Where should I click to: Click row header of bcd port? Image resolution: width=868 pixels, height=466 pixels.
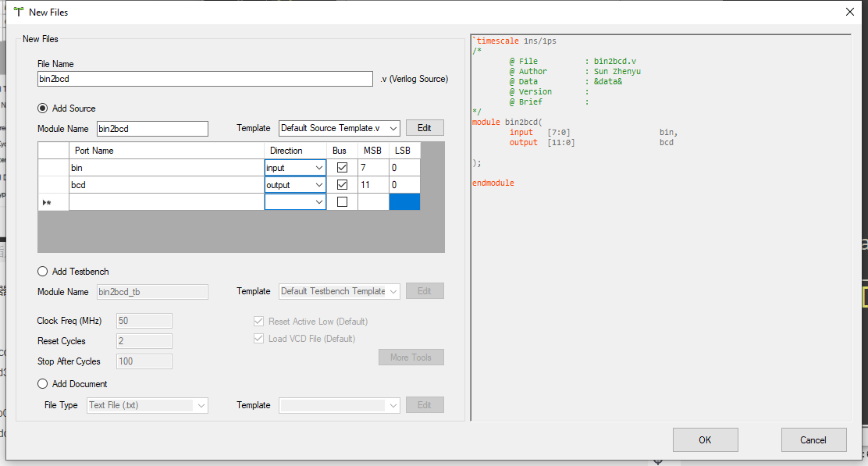point(53,185)
